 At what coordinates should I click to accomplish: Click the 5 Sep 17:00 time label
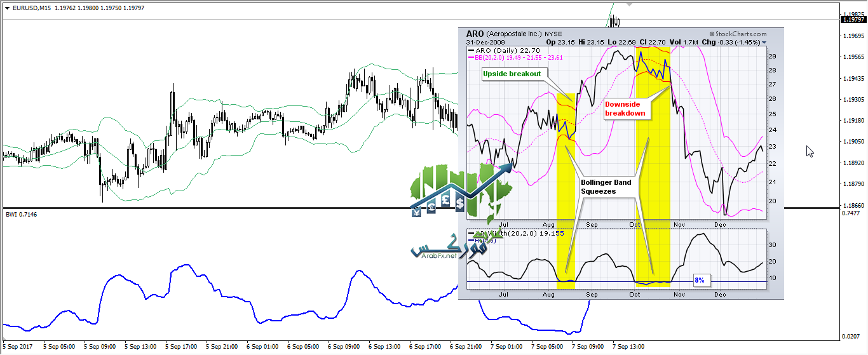pos(182,347)
